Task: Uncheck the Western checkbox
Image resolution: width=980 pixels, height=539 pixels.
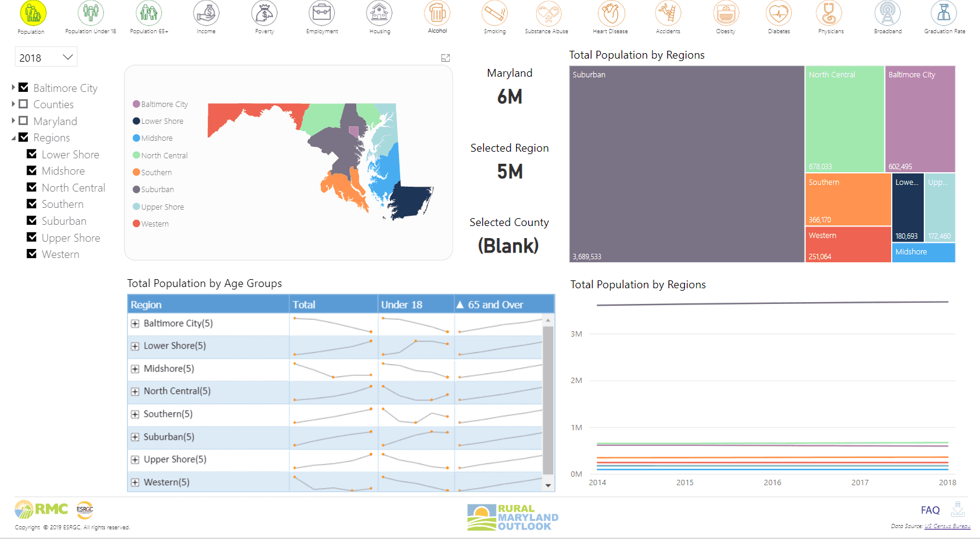Action: 31,254
